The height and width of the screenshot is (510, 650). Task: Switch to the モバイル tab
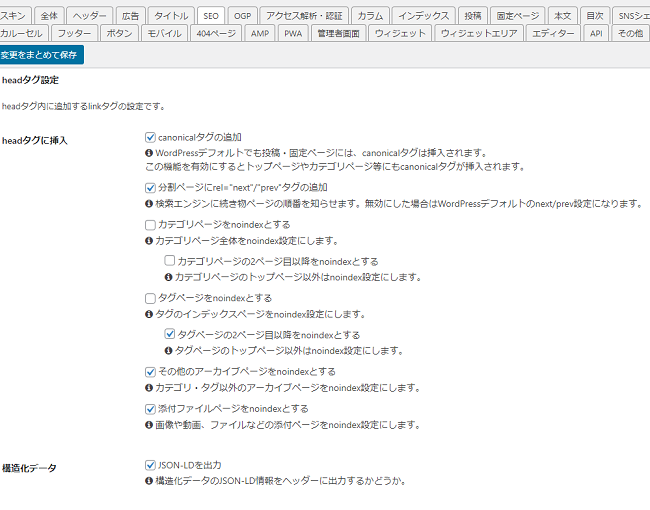point(164,33)
